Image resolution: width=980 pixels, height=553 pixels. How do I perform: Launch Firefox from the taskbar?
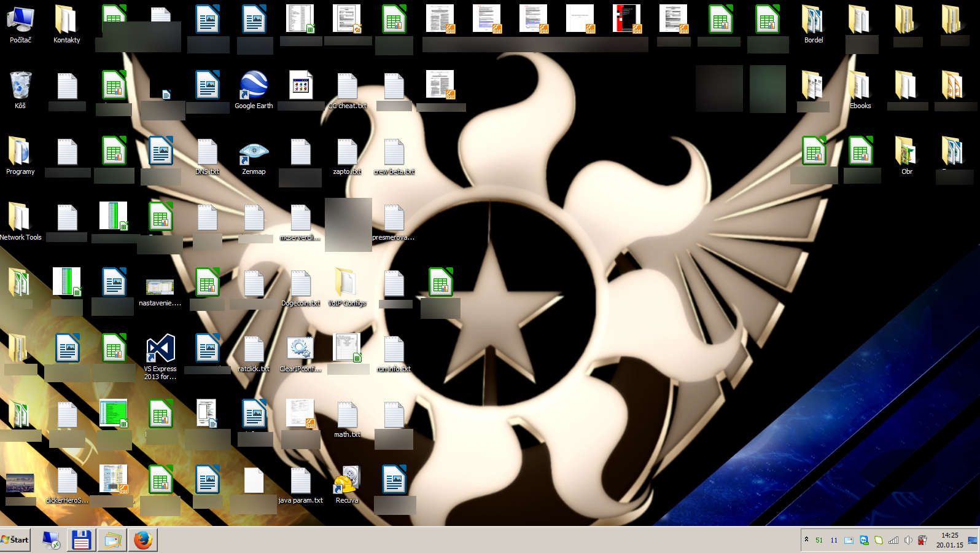pyautogui.click(x=143, y=540)
